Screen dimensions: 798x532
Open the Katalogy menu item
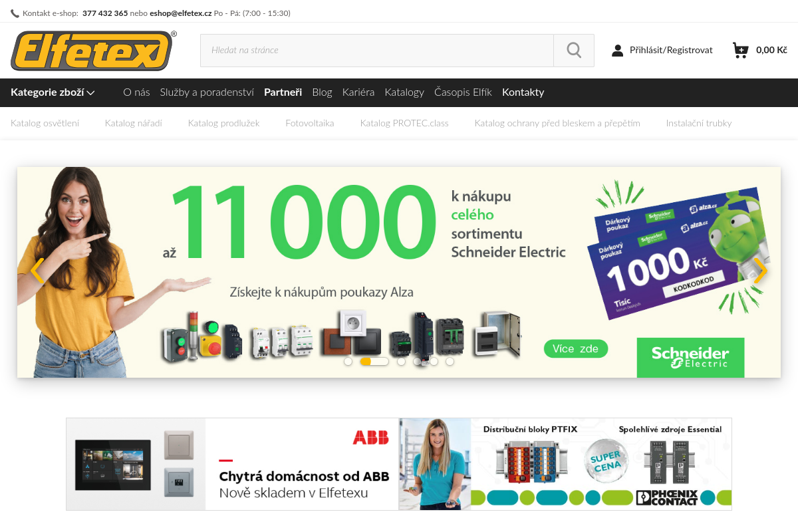pos(404,92)
